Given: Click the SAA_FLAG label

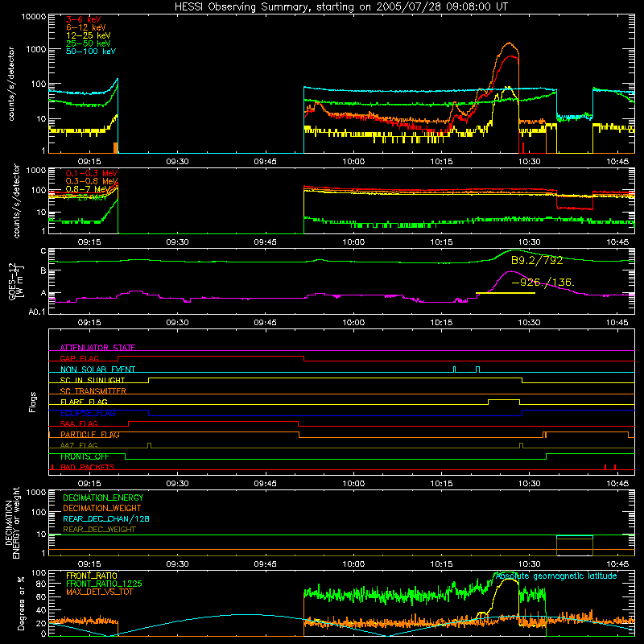Looking at the screenshot, I should tap(79, 423).
